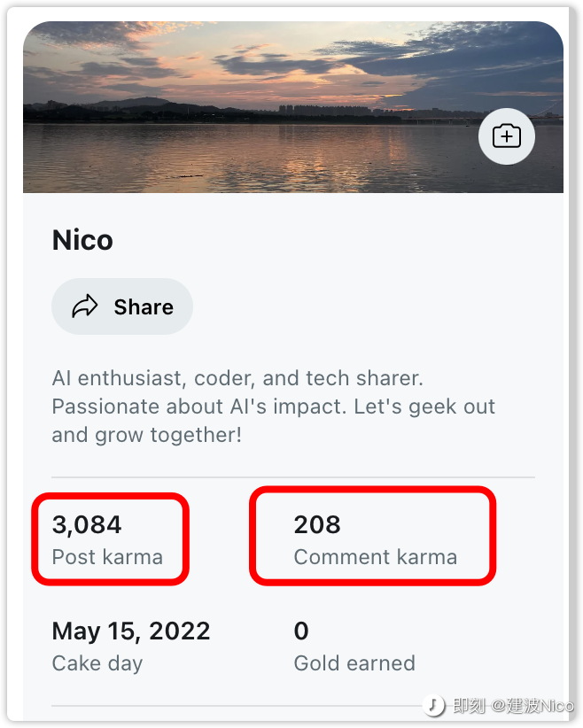
Task: Click the Cake day label
Action: 97,663
